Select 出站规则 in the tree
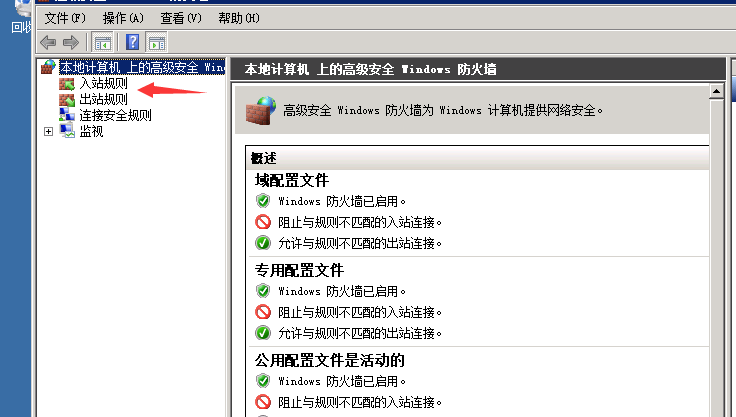Viewport: 736px width, 417px height. [x=103, y=100]
